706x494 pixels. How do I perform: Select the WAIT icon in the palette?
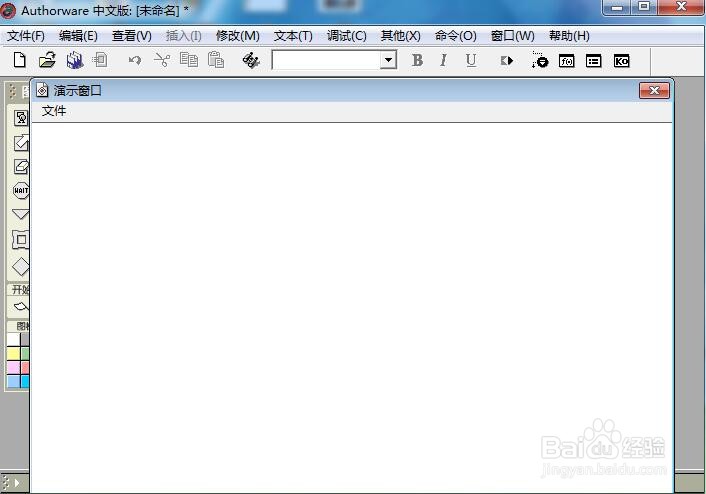click(21, 190)
